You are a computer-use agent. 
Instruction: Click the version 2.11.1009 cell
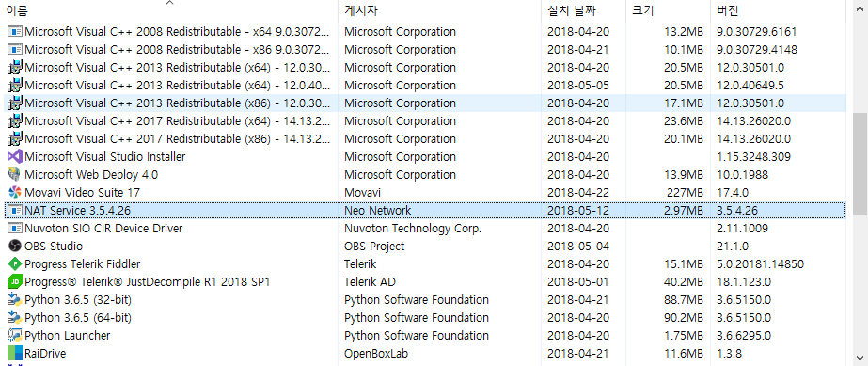tap(742, 228)
